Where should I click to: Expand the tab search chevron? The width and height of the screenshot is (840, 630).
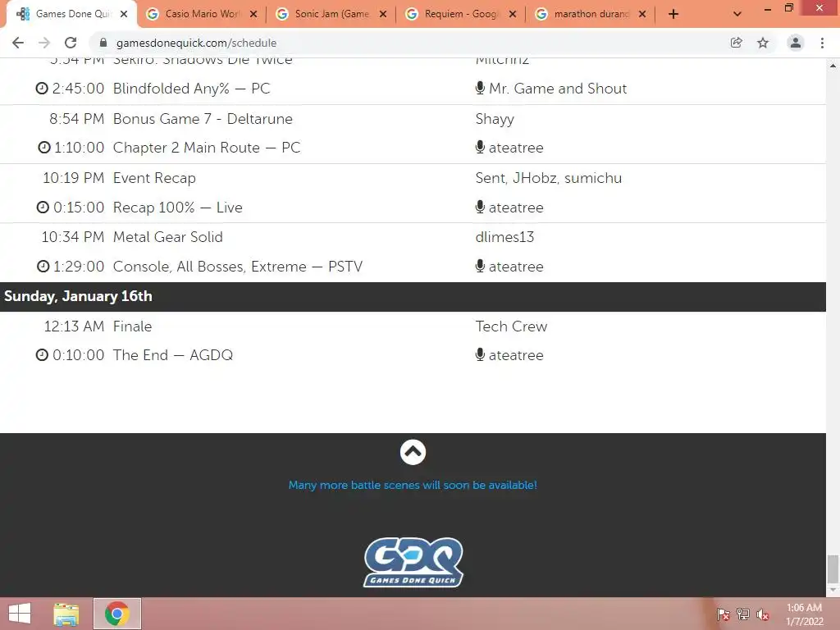click(737, 15)
